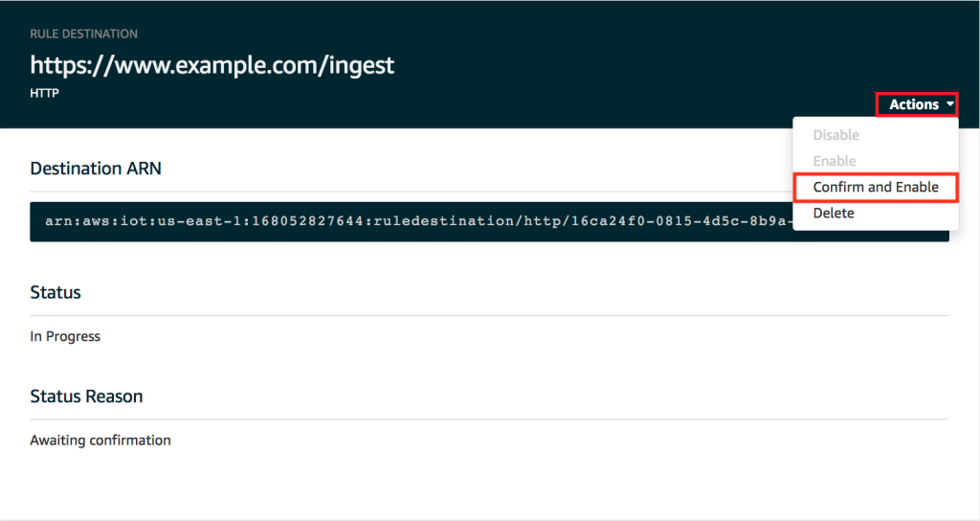Image resolution: width=980 pixels, height=521 pixels.
Task: Click the RULE DESTINATION breadcrumb label
Action: click(84, 34)
